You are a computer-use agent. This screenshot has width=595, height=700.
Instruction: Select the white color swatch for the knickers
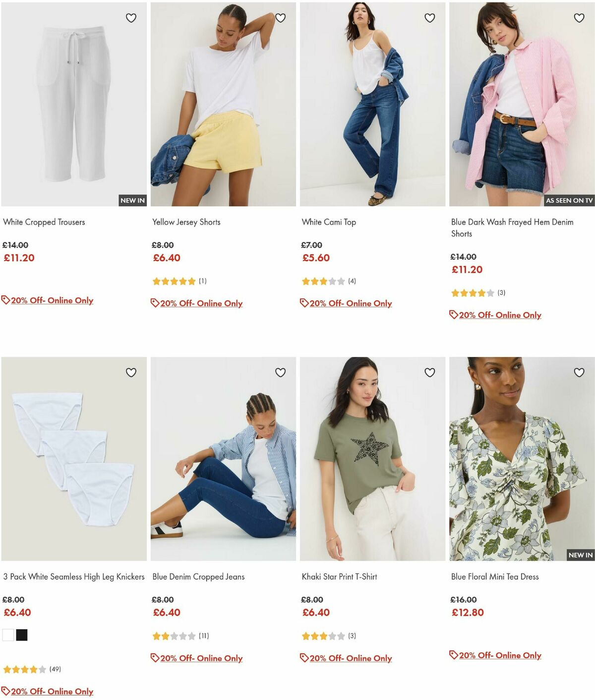(7, 635)
